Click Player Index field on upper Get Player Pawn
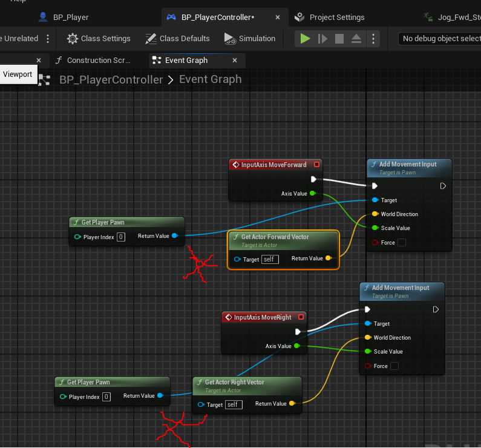The height and width of the screenshot is (448, 481). click(121, 237)
